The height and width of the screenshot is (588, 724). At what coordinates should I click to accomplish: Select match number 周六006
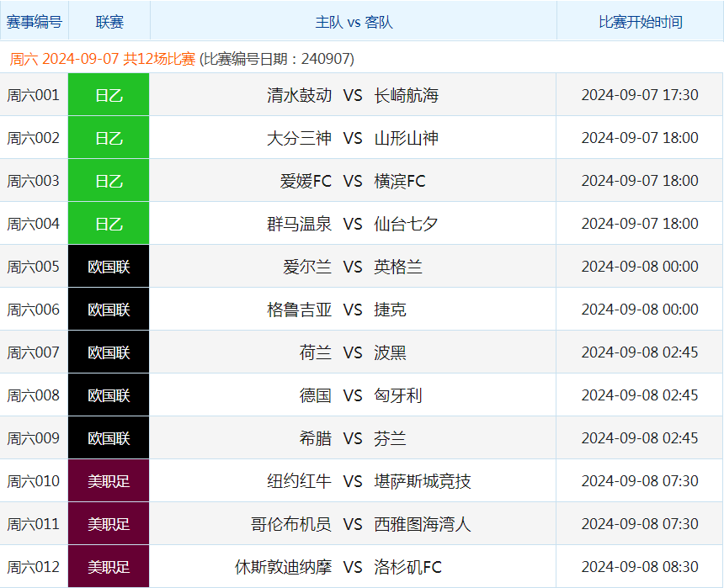tap(33, 310)
